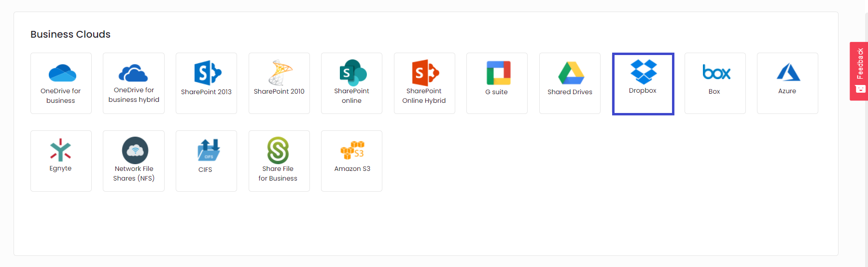Screen dimensions: 868x267
Task: Select the OneDrive for business cloud icon
Action: tap(62, 73)
